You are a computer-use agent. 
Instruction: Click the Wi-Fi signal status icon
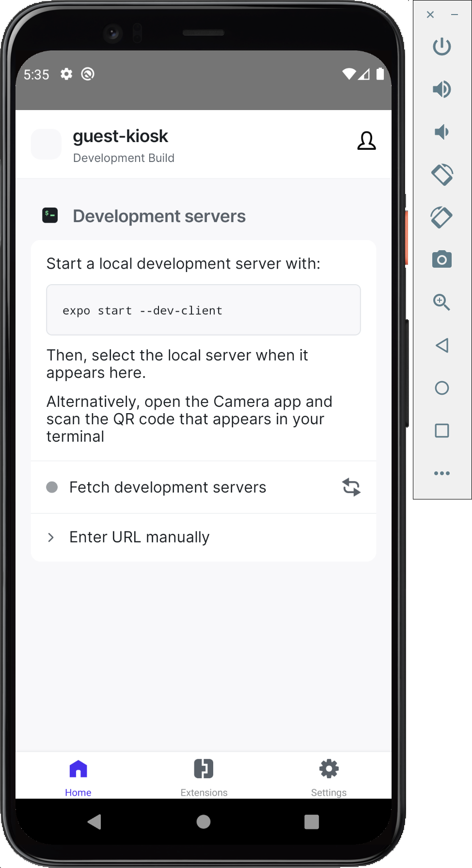pos(349,74)
